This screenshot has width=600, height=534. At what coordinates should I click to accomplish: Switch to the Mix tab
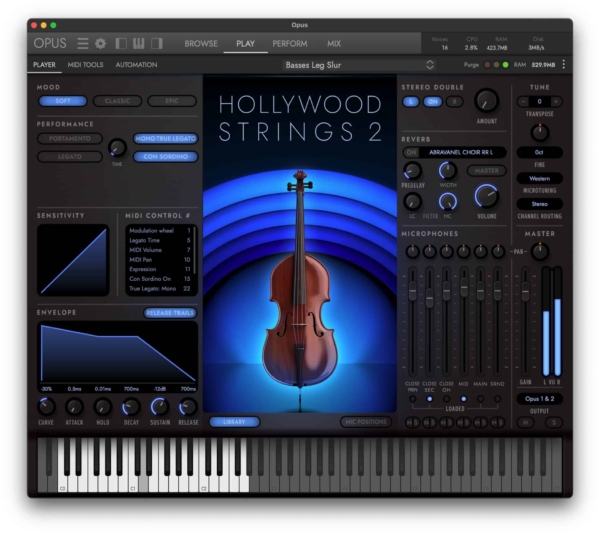click(334, 44)
